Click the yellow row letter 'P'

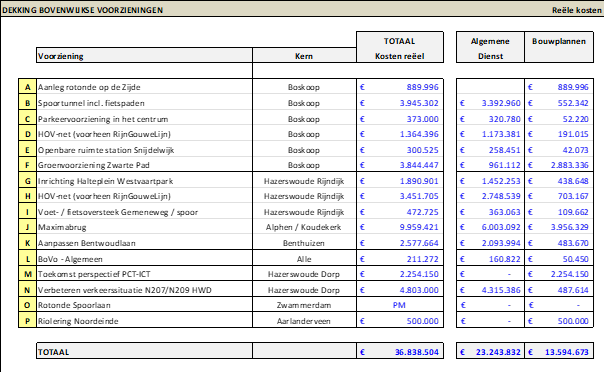coord(27,321)
